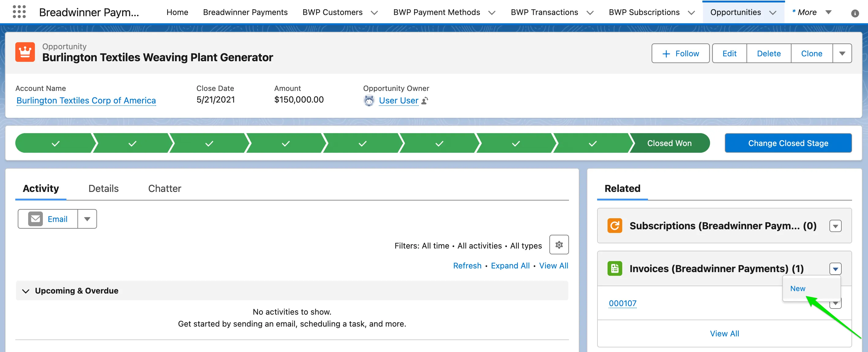Click the orange Opportunity crown icon
The image size is (868, 352).
[x=25, y=52]
